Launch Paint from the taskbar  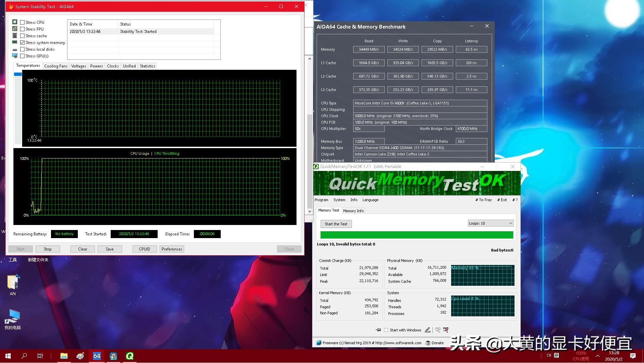[x=80, y=356]
